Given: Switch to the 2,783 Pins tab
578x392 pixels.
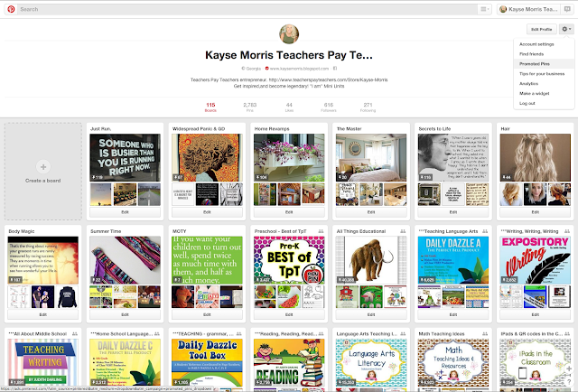Looking at the screenshot, I should pyautogui.click(x=250, y=107).
